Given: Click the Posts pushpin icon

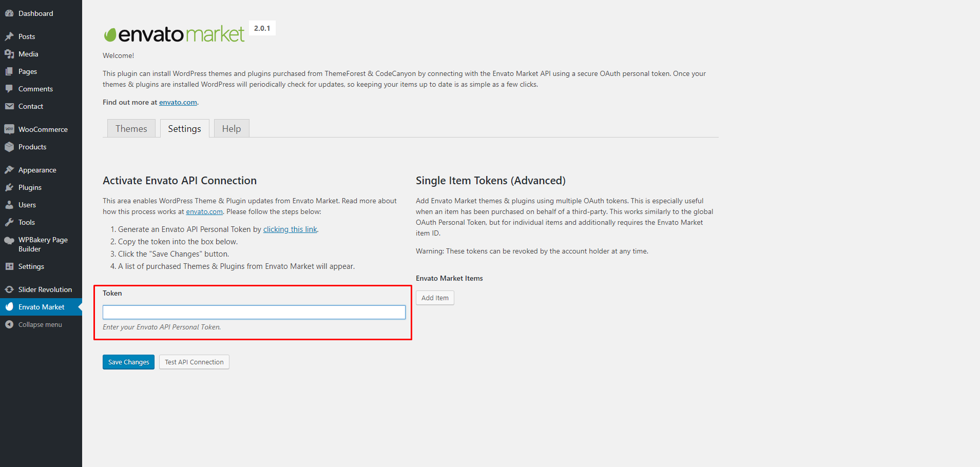Looking at the screenshot, I should 9,36.
